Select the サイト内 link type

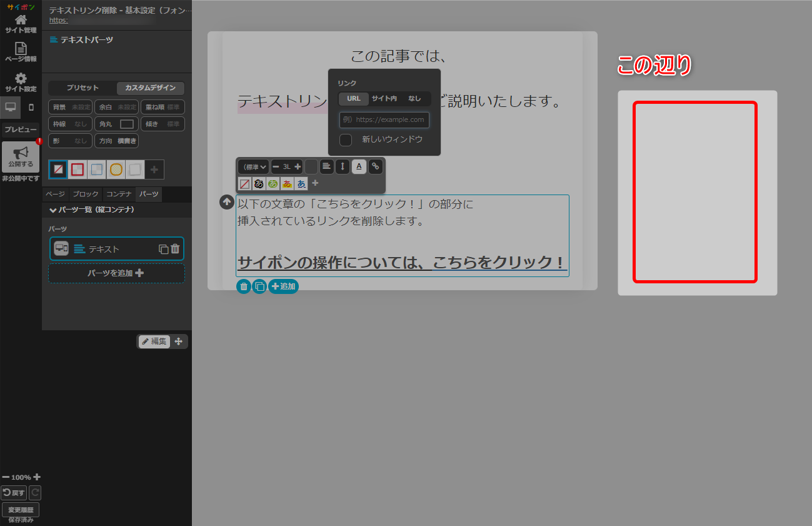[384, 99]
